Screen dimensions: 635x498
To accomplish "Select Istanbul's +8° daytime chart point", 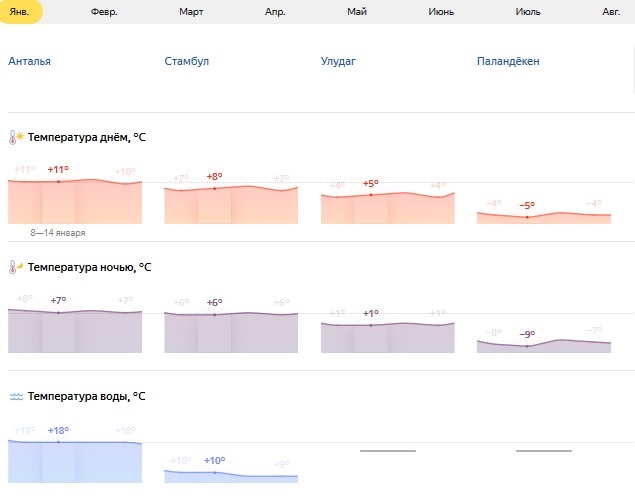I will [215, 189].
